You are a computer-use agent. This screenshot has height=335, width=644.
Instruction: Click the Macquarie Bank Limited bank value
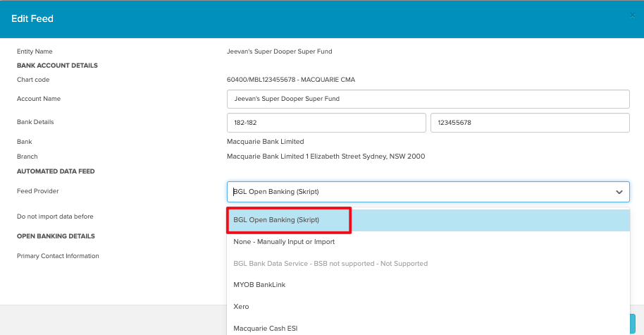tap(266, 141)
